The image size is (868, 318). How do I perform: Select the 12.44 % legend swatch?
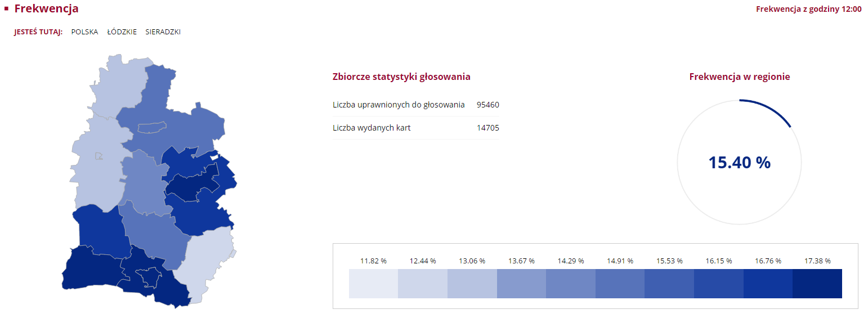(x=423, y=283)
